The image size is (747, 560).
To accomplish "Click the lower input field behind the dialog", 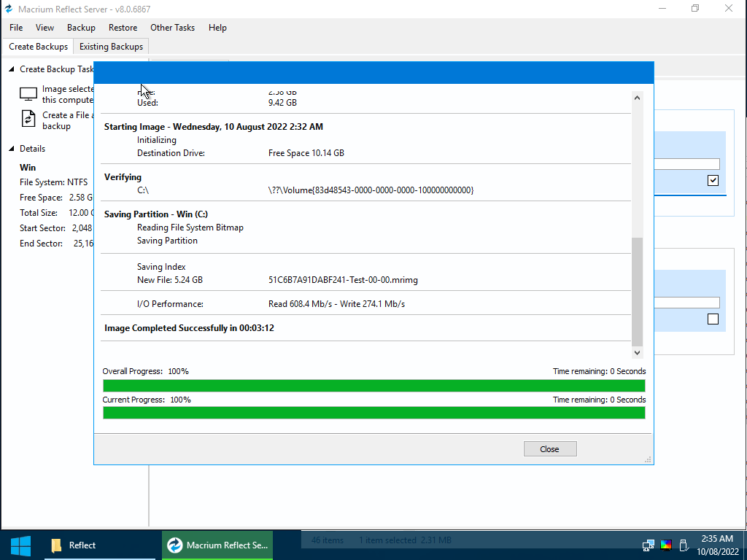I will click(686, 303).
